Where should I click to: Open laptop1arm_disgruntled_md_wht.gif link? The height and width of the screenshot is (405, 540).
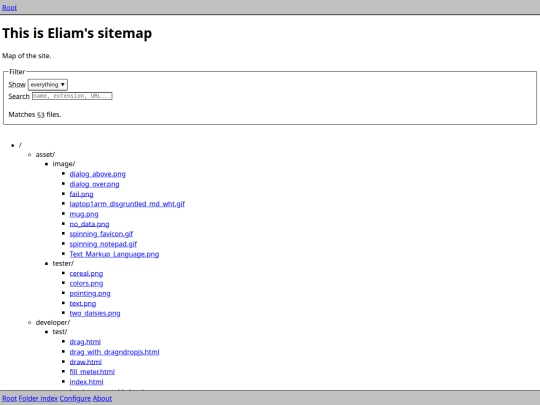pos(127,204)
